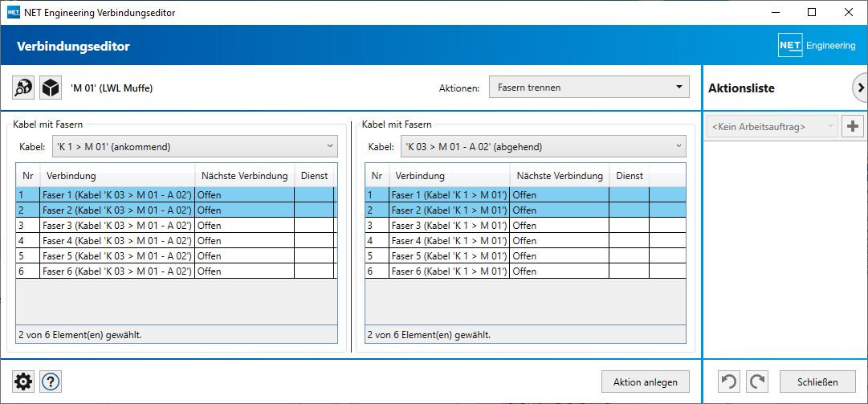Viewport: 868px width, 404px height.
Task: Select right row 'Faser 5 (Kabel 'K 1 > M 01')'
Action: pyautogui.click(x=525, y=256)
